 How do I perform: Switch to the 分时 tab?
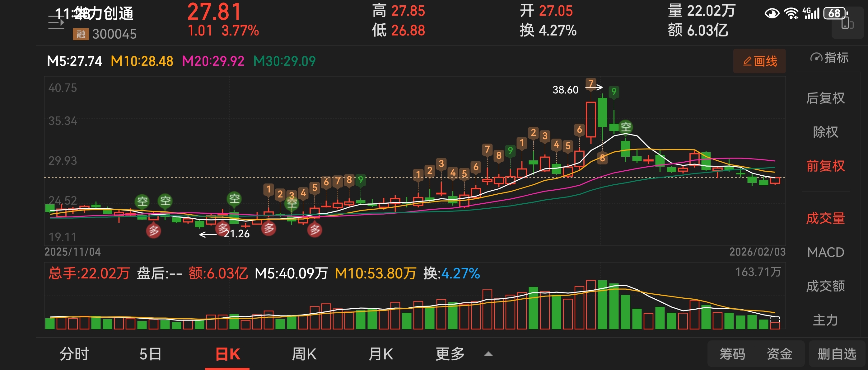point(74,354)
